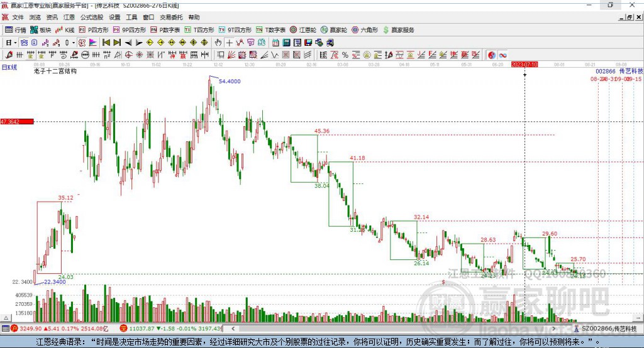Open 赢家服务 service page
This screenshot has width=644, height=348.
399,30
